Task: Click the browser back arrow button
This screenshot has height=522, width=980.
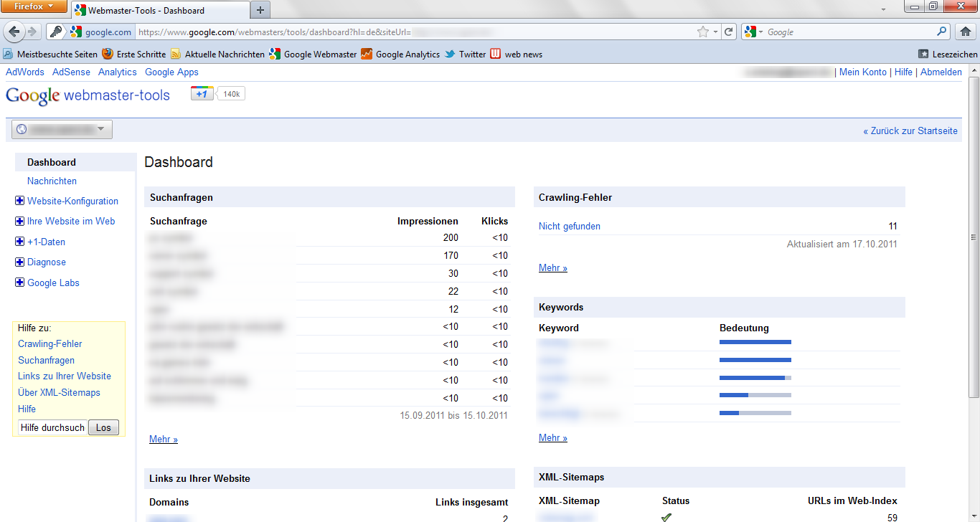Action: click(14, 32)
